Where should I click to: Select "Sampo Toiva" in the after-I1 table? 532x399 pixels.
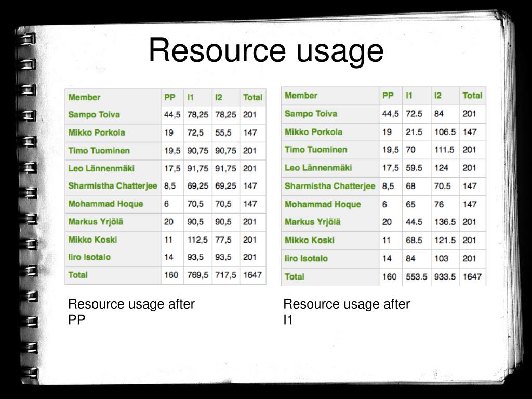point(311,114)
